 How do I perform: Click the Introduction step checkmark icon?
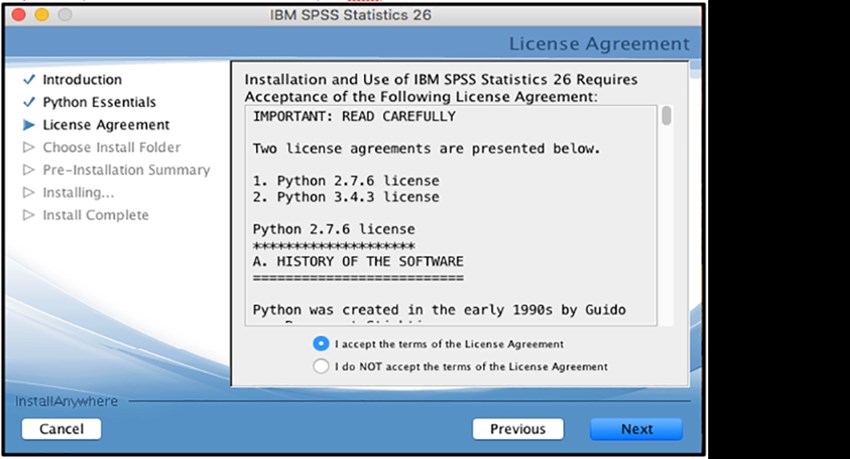pyautogui.click(x=29, y=80)
